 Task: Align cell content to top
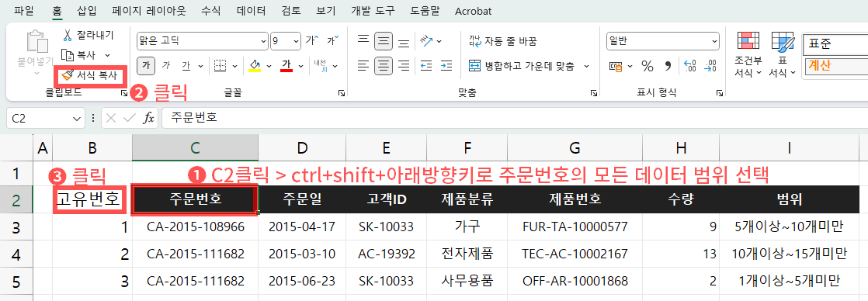point(363,40)
